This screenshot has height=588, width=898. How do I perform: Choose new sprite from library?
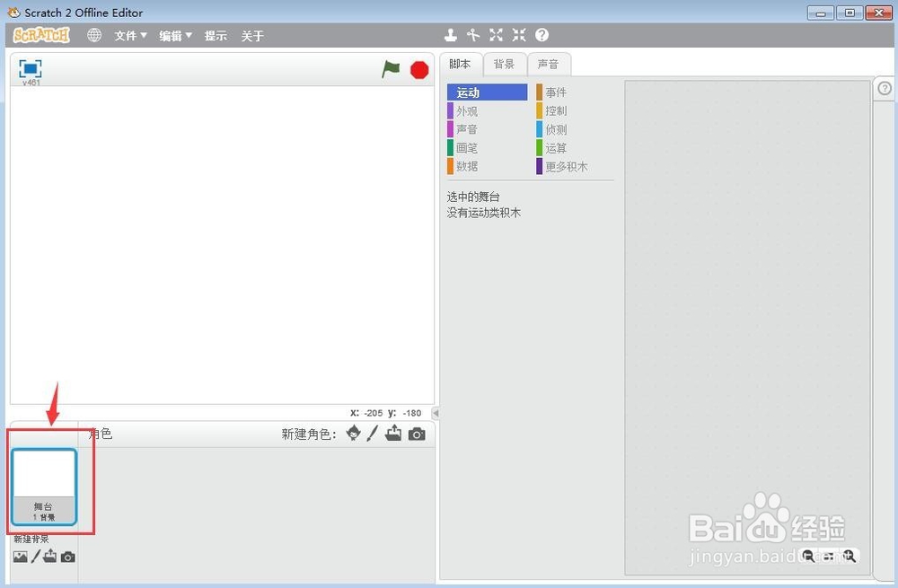click(x=354, y=434)
